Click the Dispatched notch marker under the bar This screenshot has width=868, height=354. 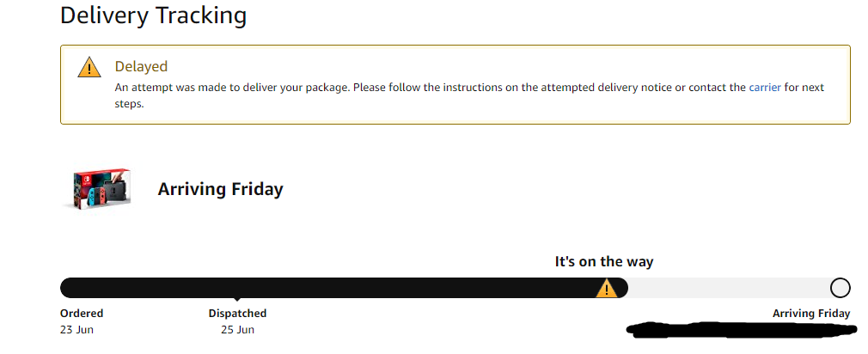tap(237, 300)
